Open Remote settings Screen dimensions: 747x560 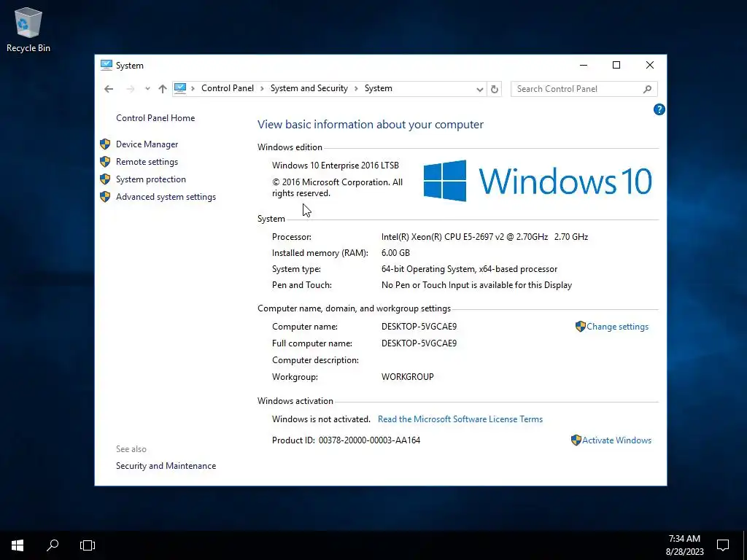[x=147, y=162]
